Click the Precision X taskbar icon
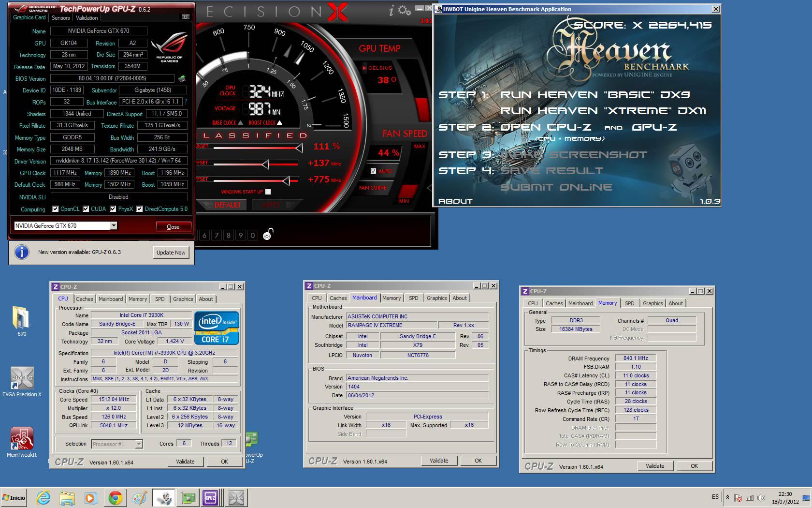 click(236, 498)
